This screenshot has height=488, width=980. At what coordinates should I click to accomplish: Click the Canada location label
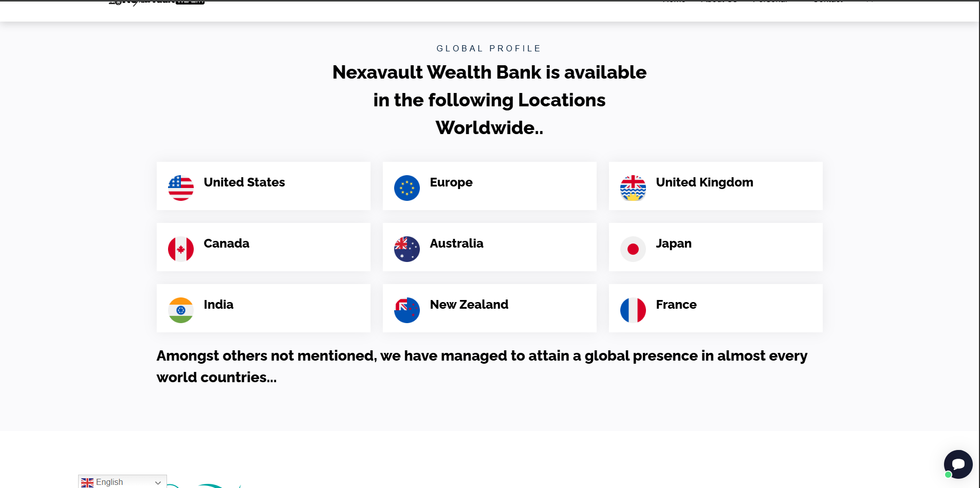(227, 243)
